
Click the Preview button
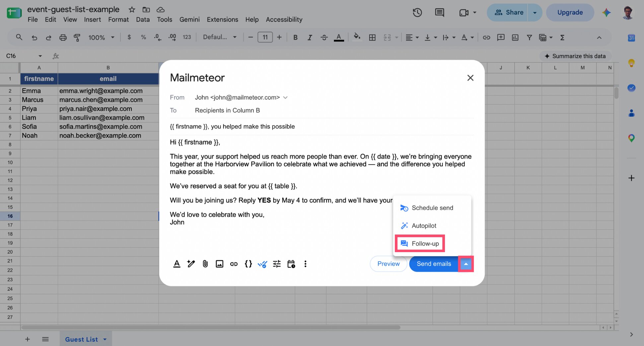pyautogui.click(x=389, y=264)
